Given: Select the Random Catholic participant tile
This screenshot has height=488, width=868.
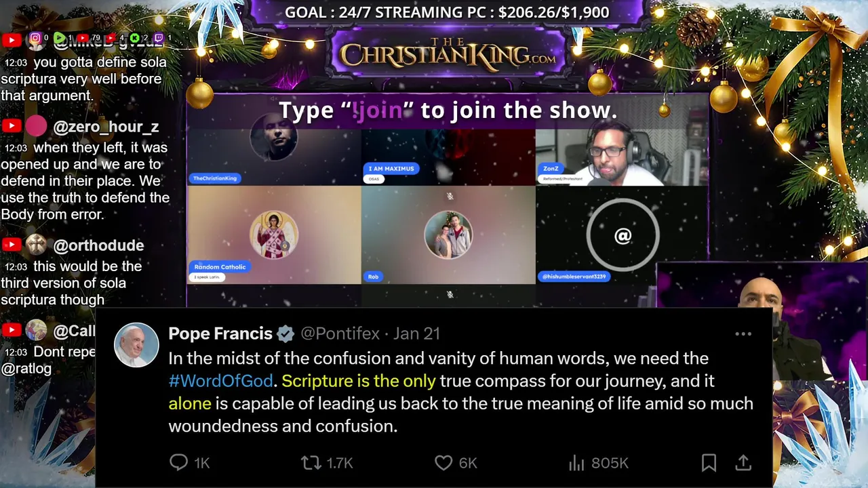Looking at the screenshot, I should (274, 235).
